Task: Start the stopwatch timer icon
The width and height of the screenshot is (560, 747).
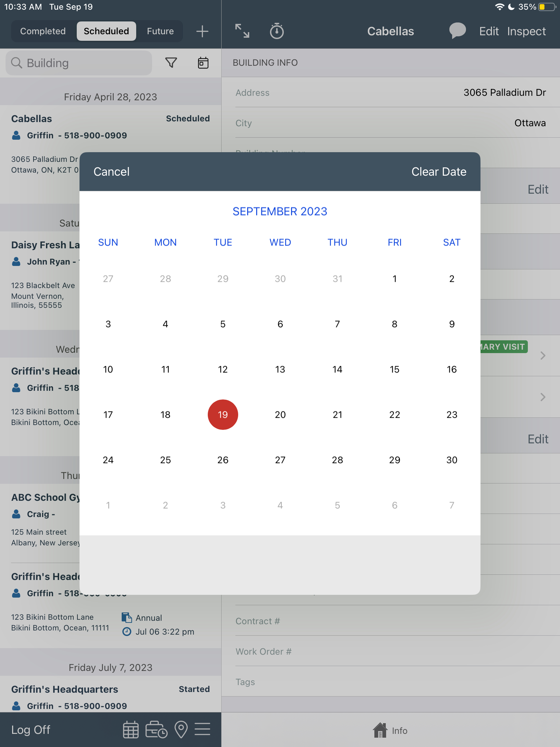Action: point(277,31)
